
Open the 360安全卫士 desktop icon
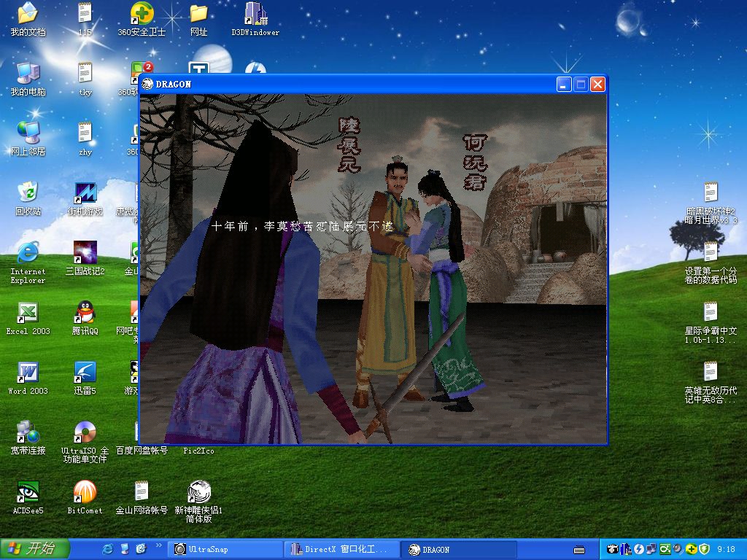click(x=142, y=14)
